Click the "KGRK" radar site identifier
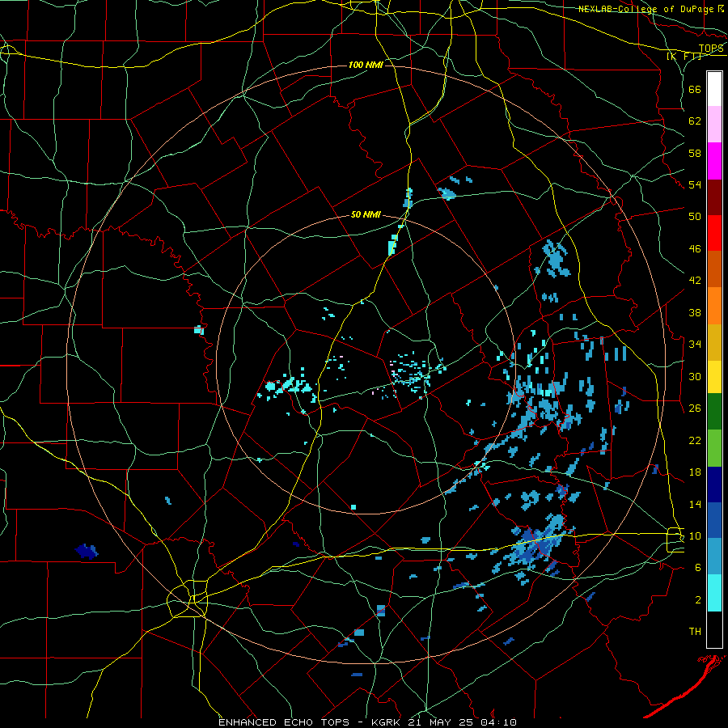Viewport: 728px width, 728px height. (385, 722)
